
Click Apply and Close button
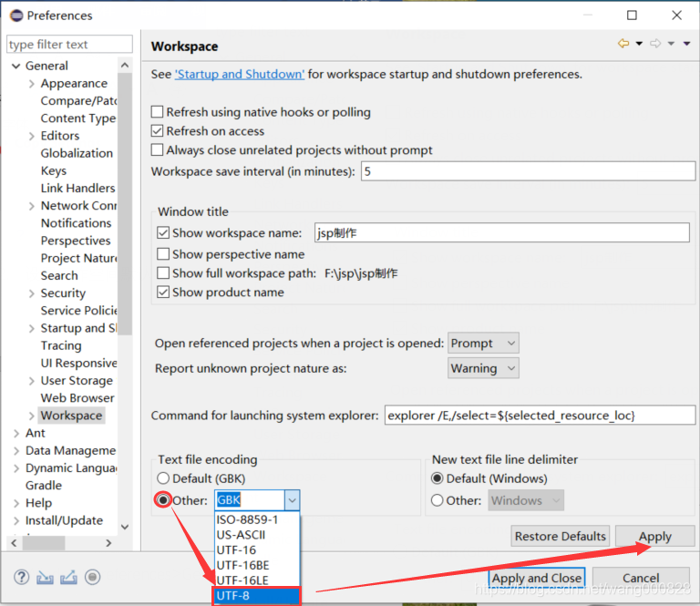point(537,578)
